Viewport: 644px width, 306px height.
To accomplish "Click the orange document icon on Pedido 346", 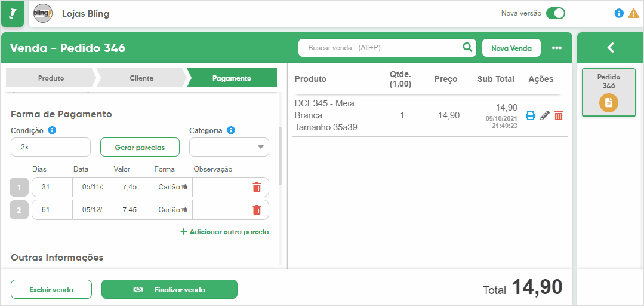I will (x=609, y=103).
